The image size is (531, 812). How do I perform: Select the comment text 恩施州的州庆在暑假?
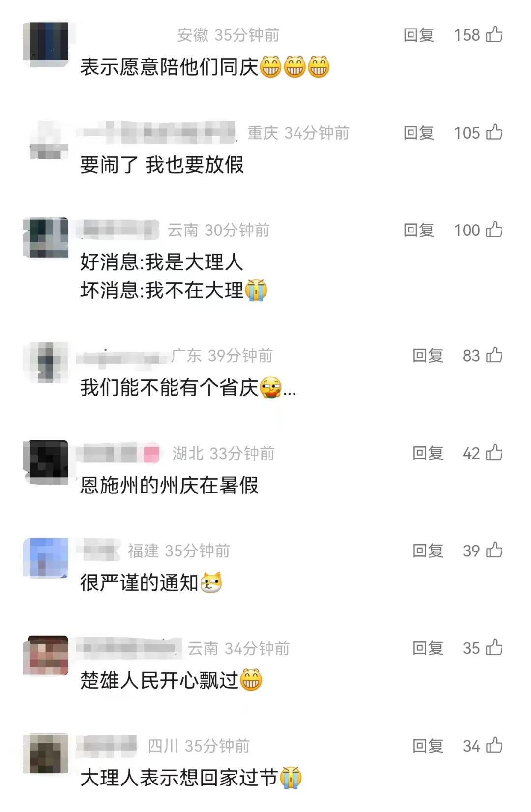(169, 485)
